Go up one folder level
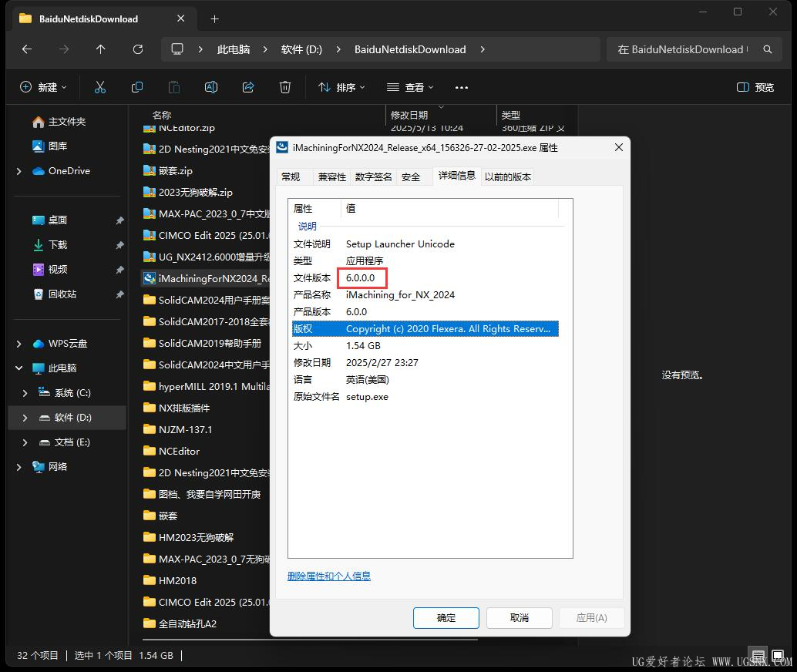 101,49
